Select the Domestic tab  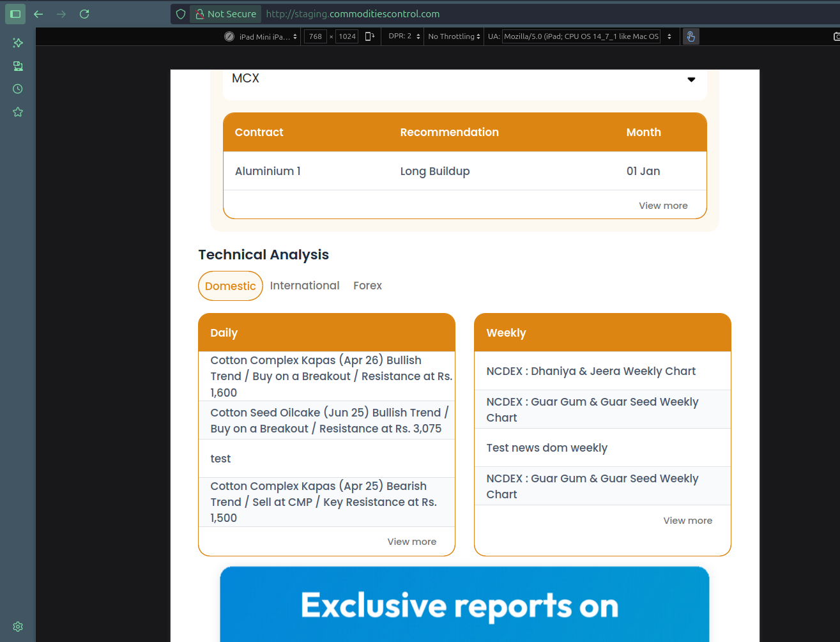click(231, 286)
